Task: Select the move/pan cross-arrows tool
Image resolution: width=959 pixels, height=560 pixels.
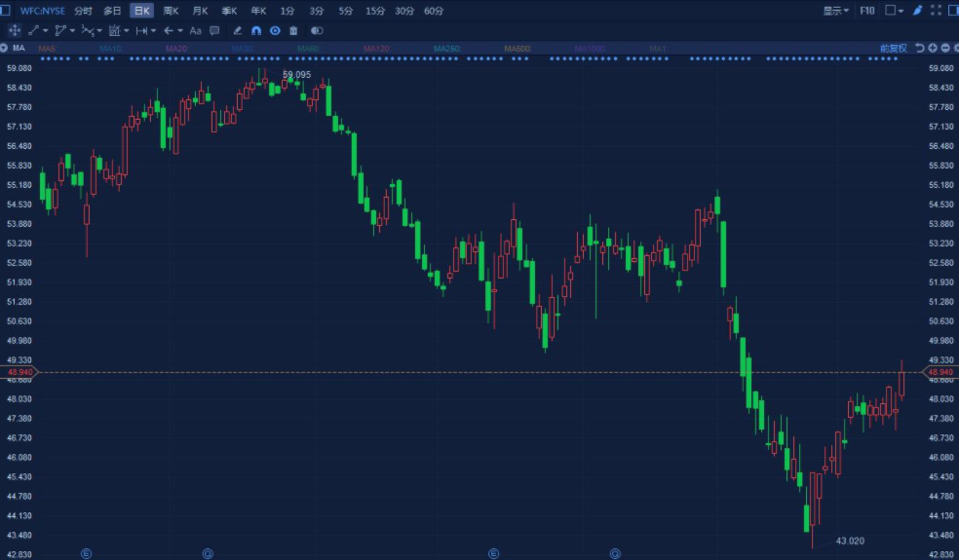Action: [x=15, y=30]
